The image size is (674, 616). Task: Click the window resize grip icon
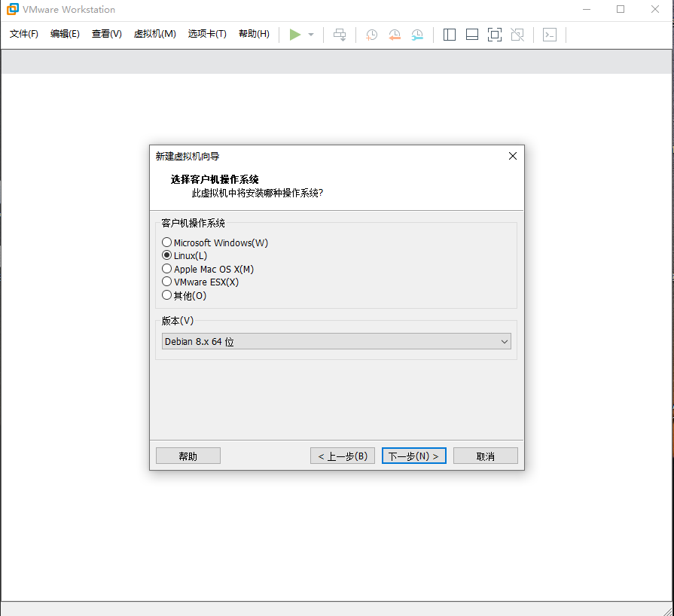click(668, 611)
